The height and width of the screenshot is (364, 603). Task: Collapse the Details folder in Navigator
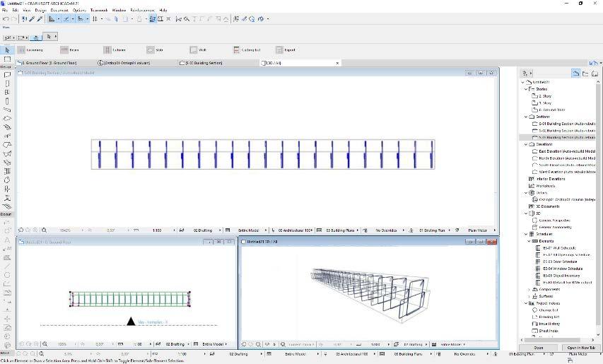pyautogui.click(x=526, y=193)
